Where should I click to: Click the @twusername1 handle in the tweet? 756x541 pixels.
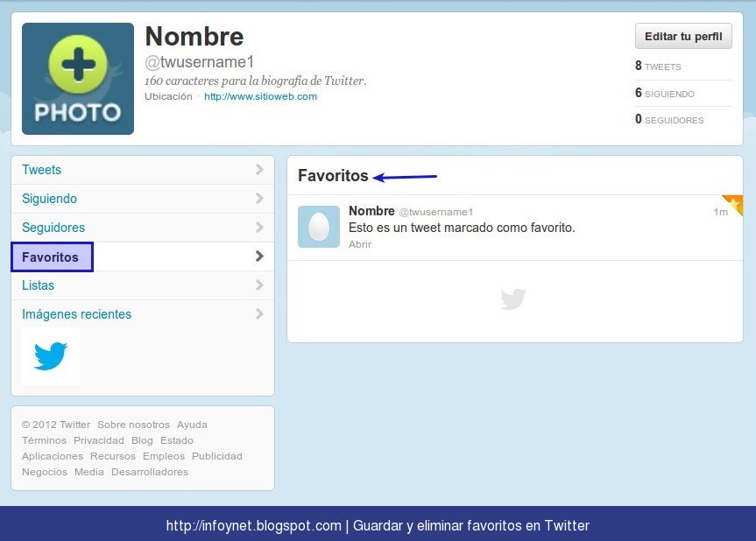(436, 212)
